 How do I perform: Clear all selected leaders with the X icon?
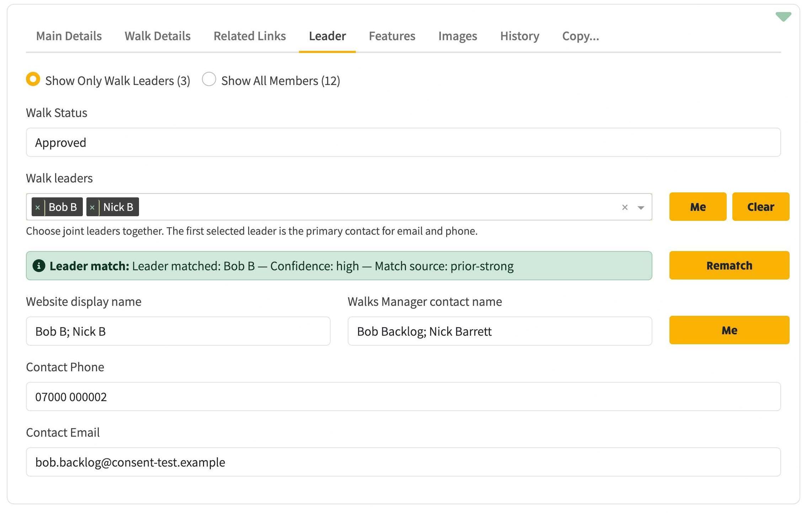625,207
